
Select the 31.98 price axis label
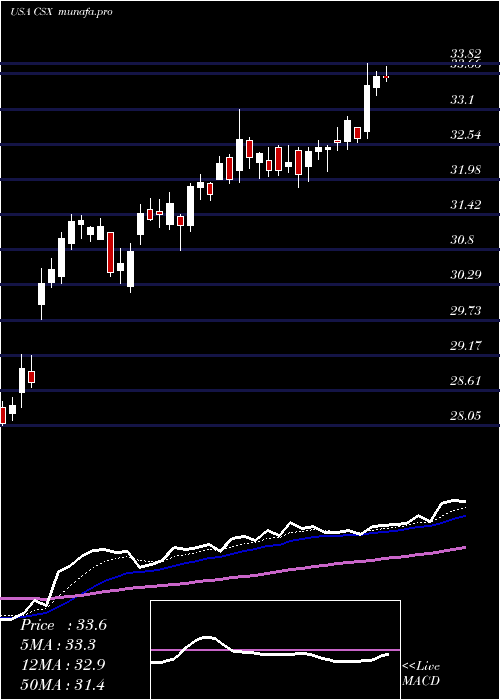click(466, 169)
